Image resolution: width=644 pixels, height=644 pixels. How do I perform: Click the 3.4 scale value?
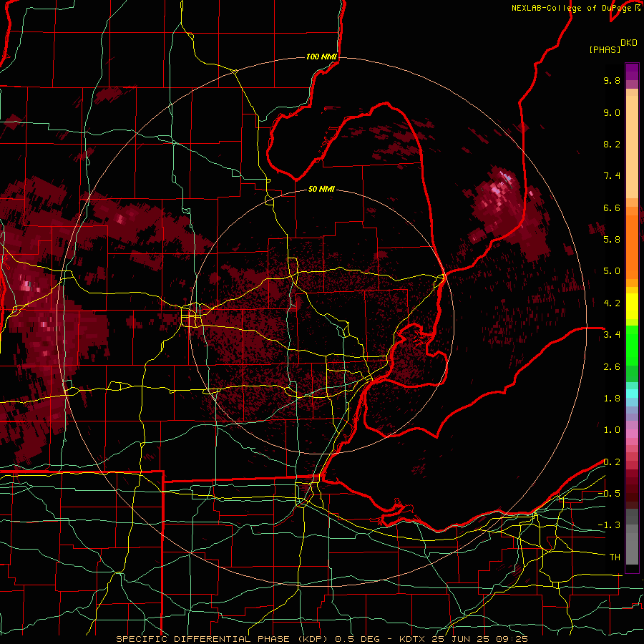pyautogui.click(x=612, y=335)
